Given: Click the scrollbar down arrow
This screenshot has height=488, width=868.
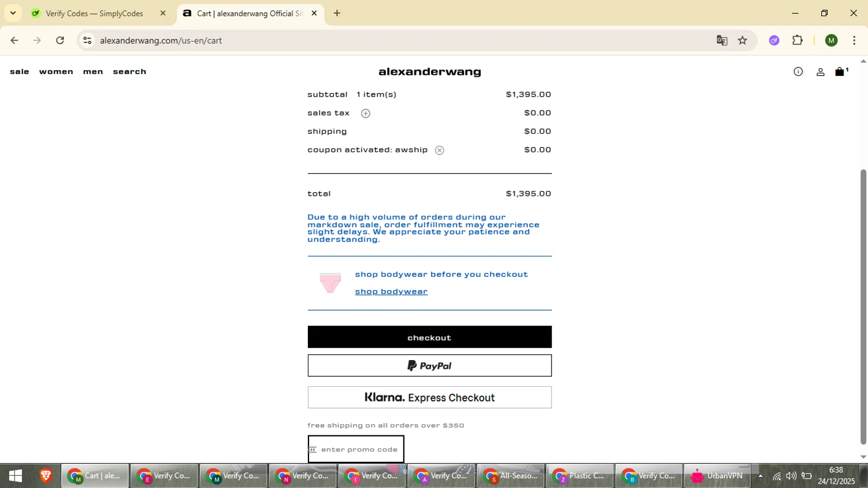Looking at the screenshot, I should point(863,457).
